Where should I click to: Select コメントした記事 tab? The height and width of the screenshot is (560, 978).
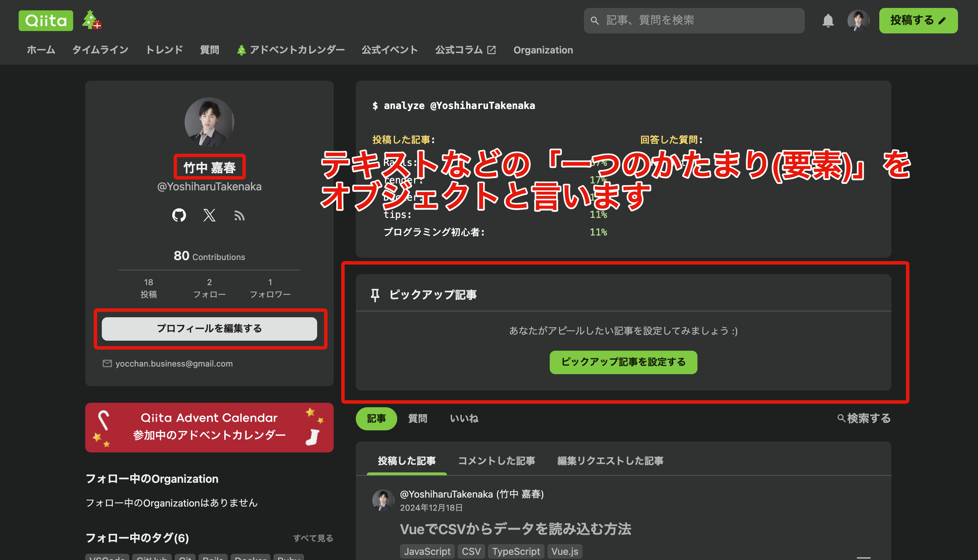point(497,461)
